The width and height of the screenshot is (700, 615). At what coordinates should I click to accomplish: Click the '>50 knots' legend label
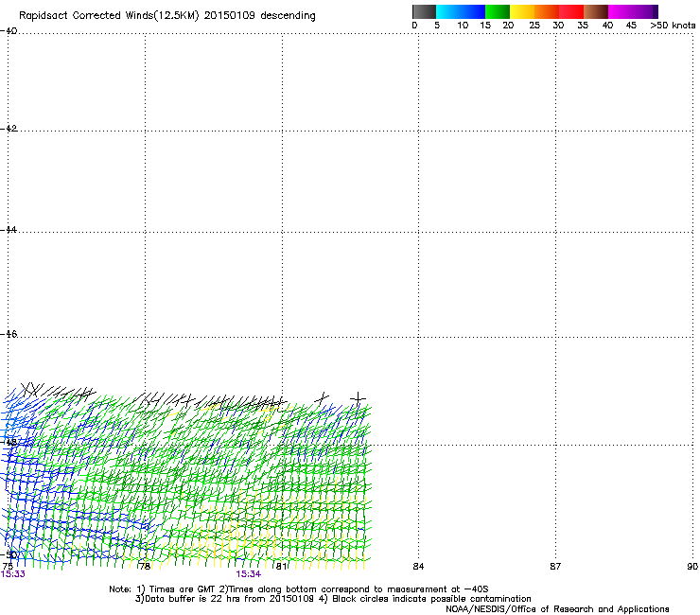673,26
